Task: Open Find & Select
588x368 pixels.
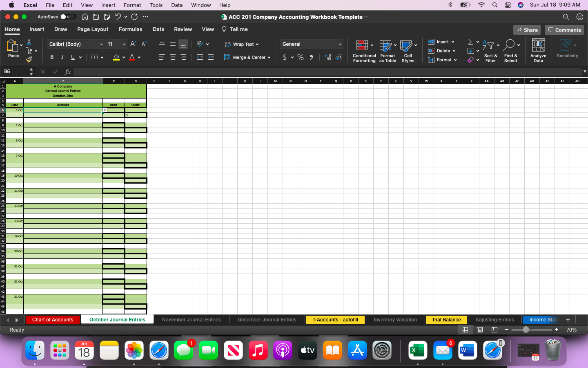Action: tap(511, 51)
